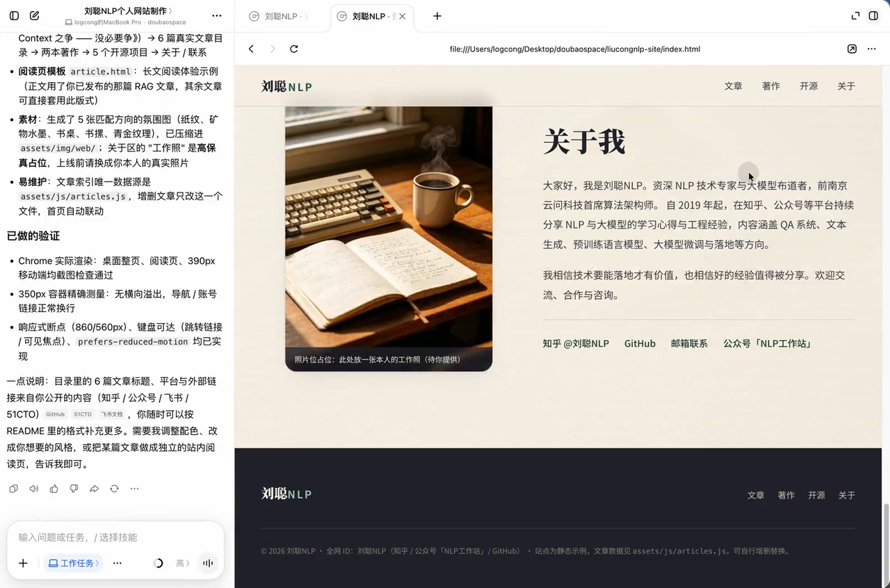The image size is (890, 588).
Task: Regenerate the reply with the refresh icon
Action: [114, 489]
